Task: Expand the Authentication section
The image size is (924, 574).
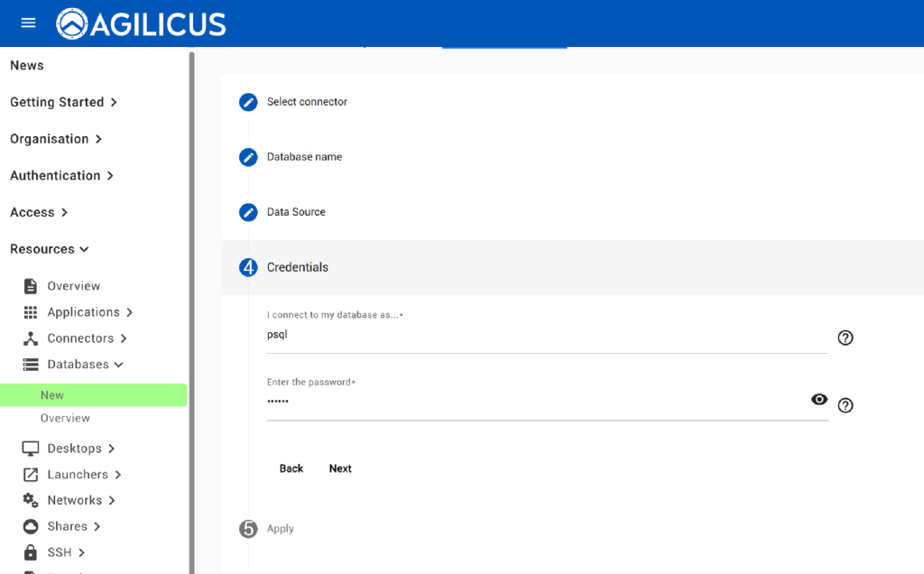Action: [61, 176]
